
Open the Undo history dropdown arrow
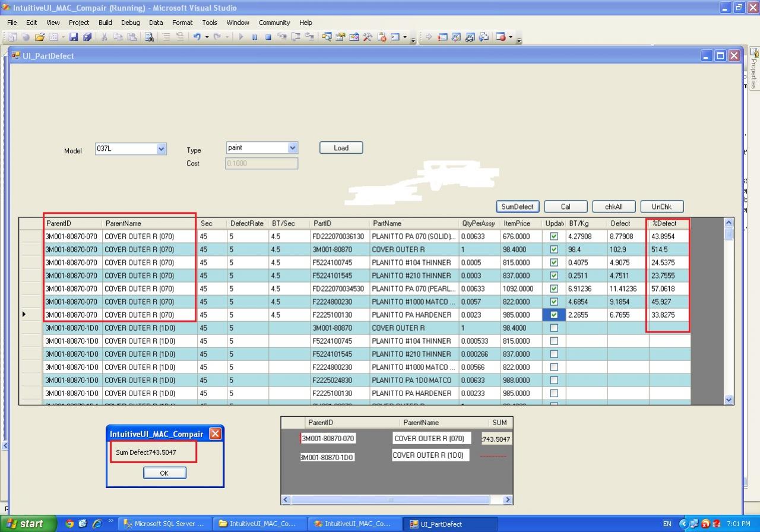click(x=207, y=37)
